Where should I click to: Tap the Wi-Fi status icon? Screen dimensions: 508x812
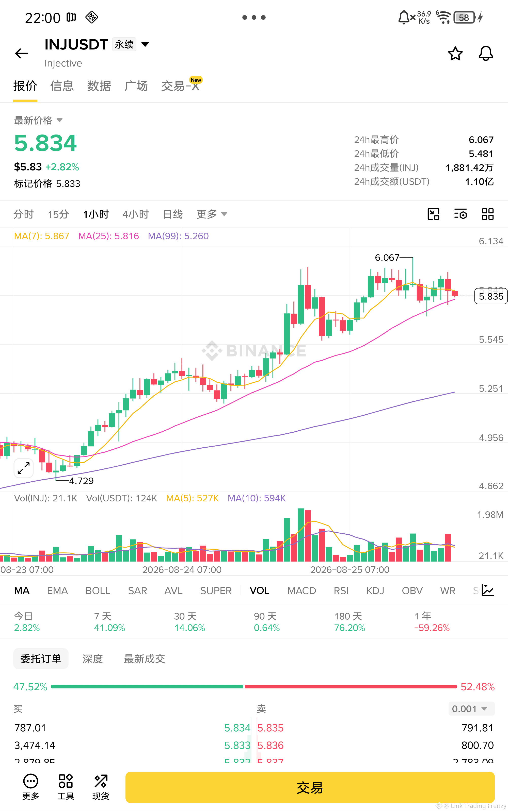[443, 17]
